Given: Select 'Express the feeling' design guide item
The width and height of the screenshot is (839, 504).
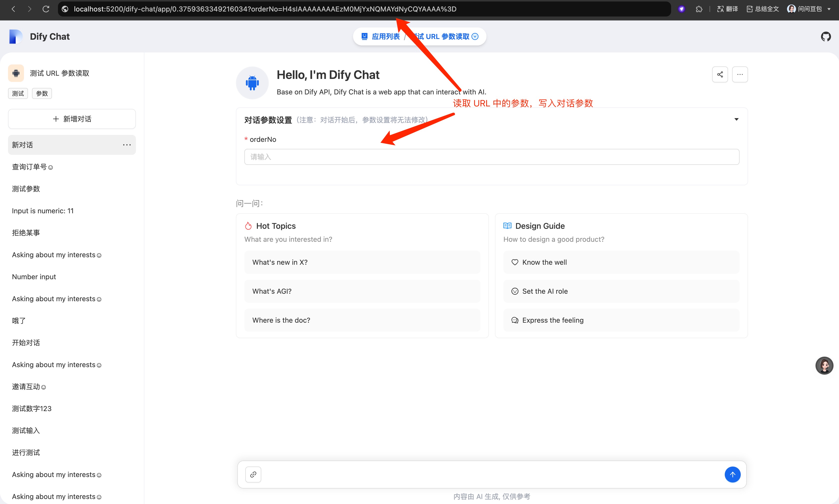Looking at the screenshot, I should tap(621, 320).
